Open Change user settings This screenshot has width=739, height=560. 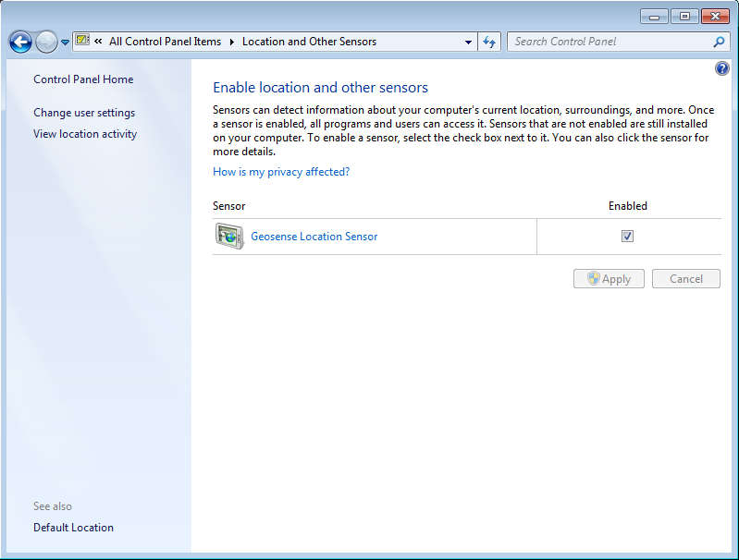pos(84,113)
